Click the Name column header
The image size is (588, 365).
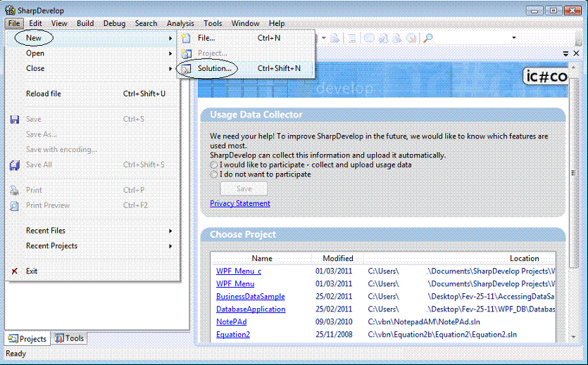[262, 258]
